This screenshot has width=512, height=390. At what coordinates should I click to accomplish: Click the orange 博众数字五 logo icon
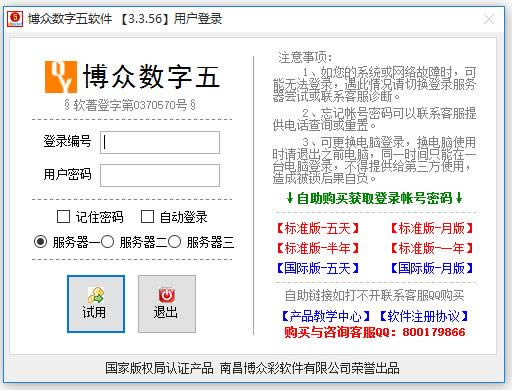(x=61, y=77)
